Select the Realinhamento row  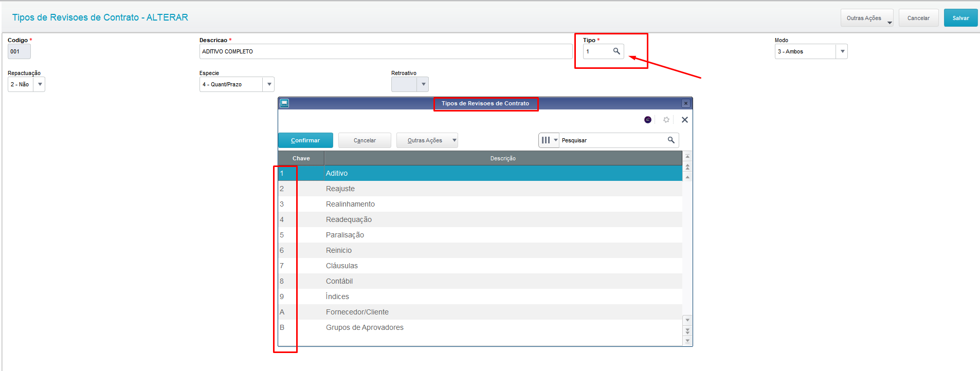480,204
